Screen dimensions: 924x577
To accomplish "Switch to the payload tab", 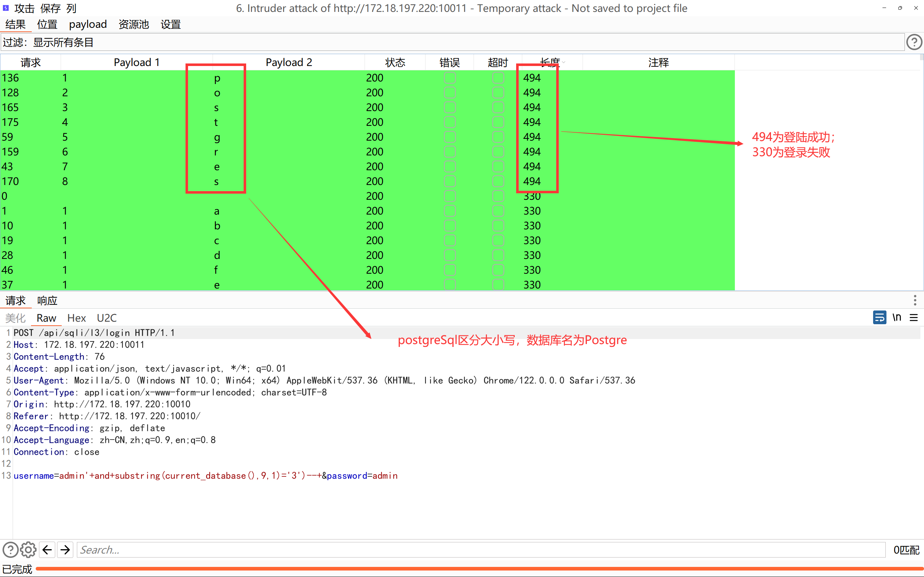I will pyautogui.click(x=88, y=25).
